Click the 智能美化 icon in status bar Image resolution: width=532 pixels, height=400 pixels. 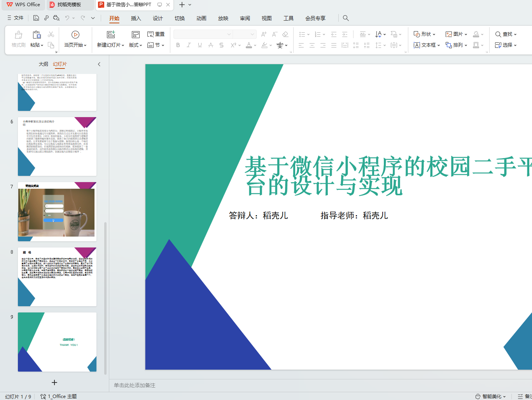pyautogui.click(x=478, y=396)
